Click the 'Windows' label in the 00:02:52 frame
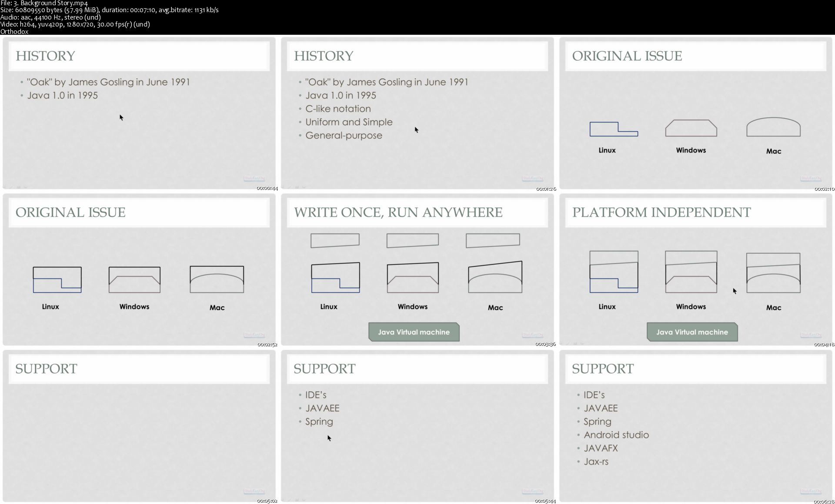The height and width of the screenshot is (504, 835). point(134,307)
